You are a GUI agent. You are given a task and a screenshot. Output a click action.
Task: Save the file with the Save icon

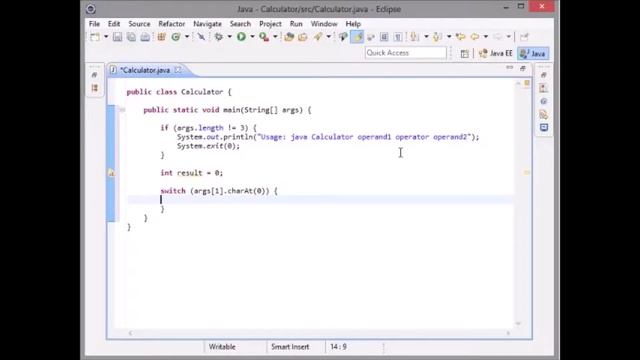(x=117, y=37)
